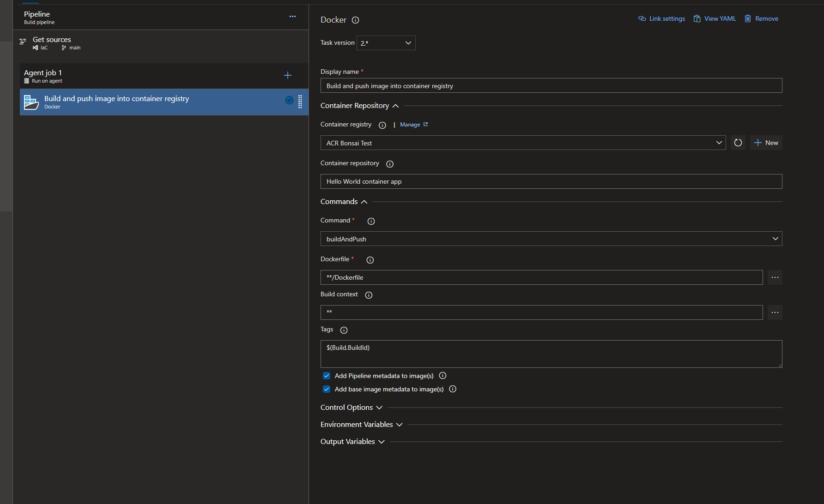Viewport: 824px width, 504px height.
Task: Collapse the Commands section
Action: point(344,202)
